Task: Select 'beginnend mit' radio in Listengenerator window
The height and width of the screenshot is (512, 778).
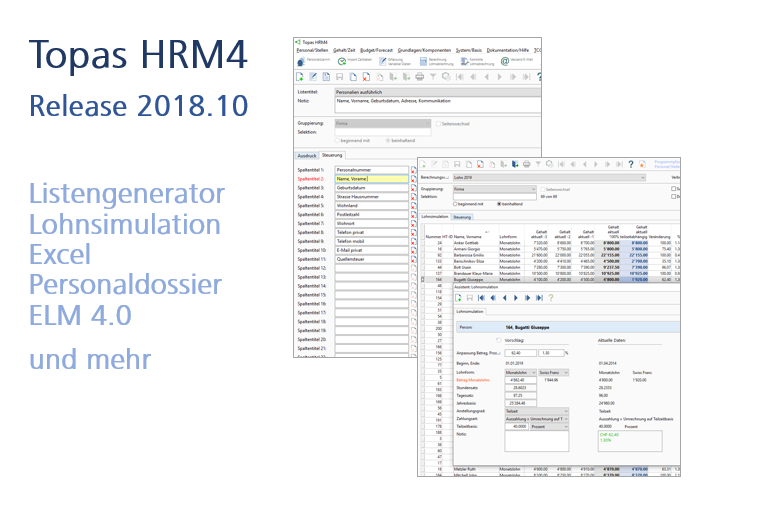Action: tap(337, 140)
